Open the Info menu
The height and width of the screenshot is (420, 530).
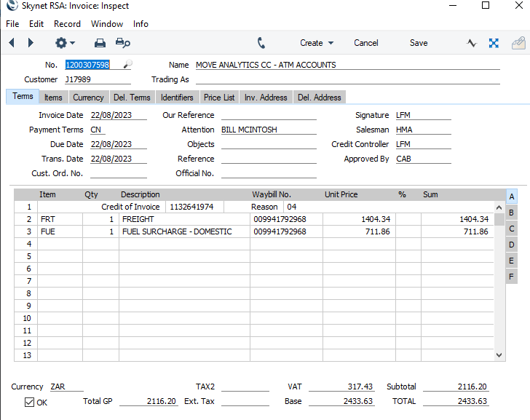point(141,24)
